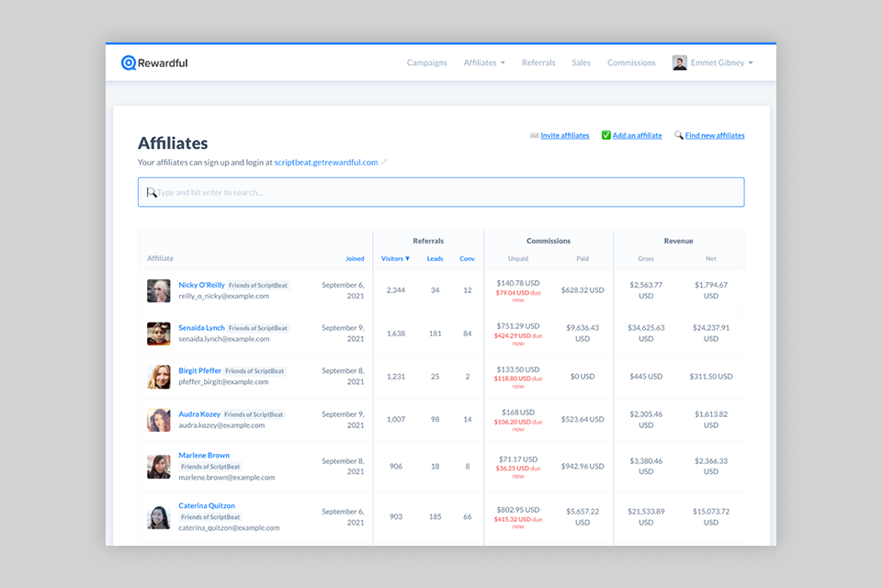This screenshot has height=588, width=882.
Task: Click Friends of ScriptBeat tag for Nicky O'Reilly
Action: tap(258, 286)
